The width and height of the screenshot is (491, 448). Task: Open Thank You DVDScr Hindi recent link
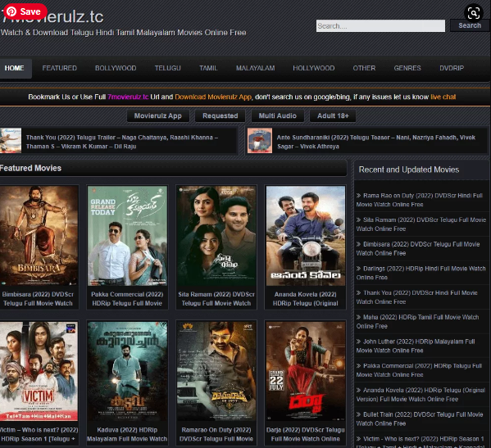(x=416, y=297)
